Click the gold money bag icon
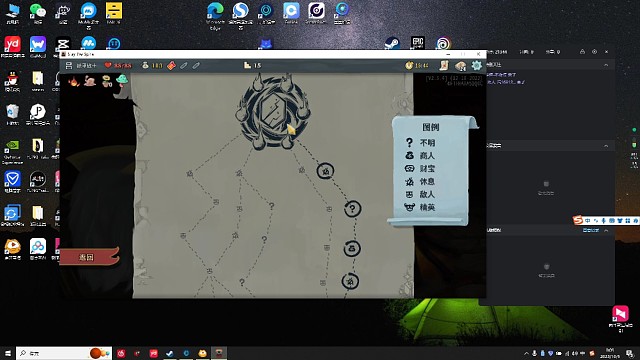The width and height of the screenshot is (640, 360). (145, 65)
